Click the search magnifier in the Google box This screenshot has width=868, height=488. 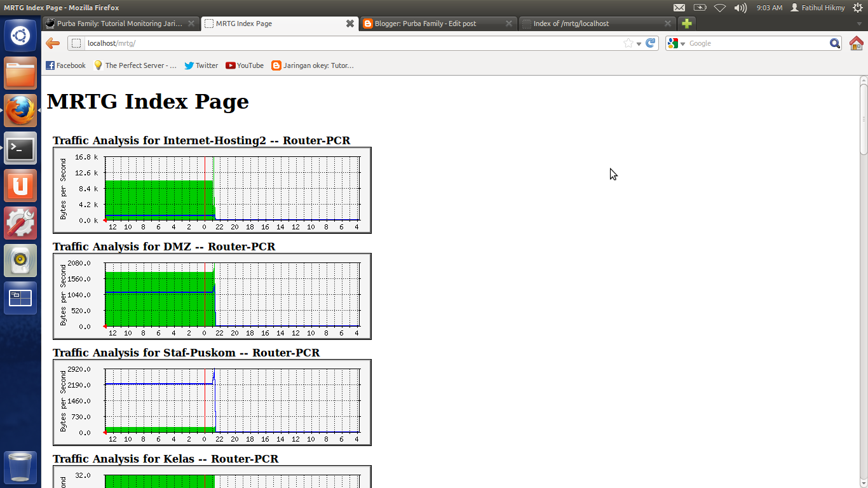click(835, 43)
